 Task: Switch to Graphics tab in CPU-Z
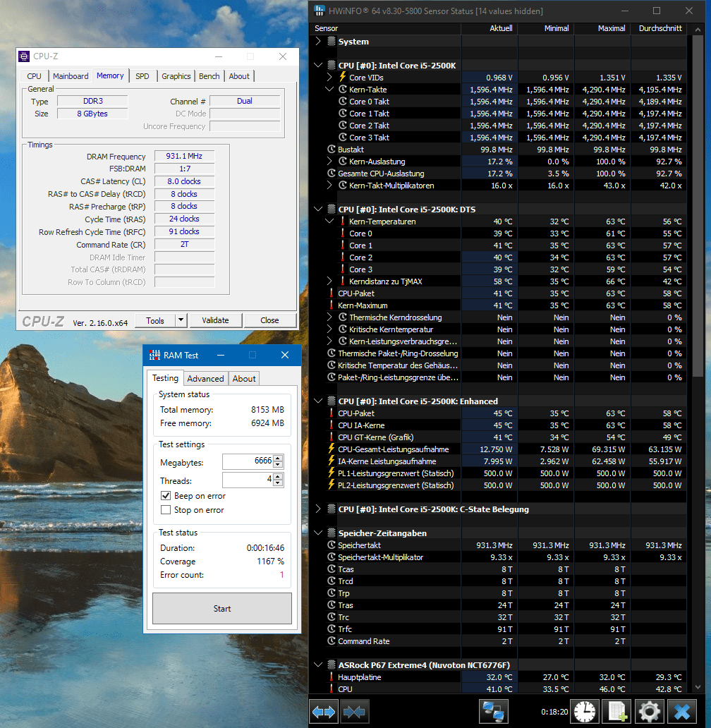[176, 76]
